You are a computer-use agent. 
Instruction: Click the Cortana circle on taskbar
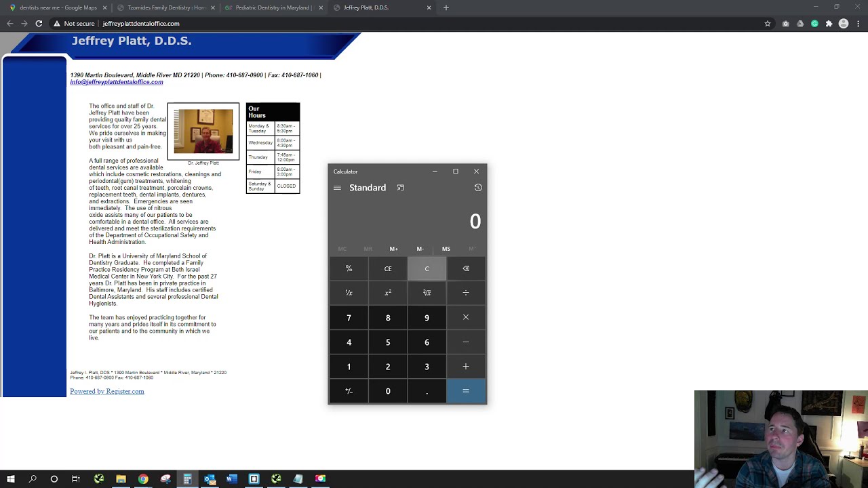[x=54, y=479]
